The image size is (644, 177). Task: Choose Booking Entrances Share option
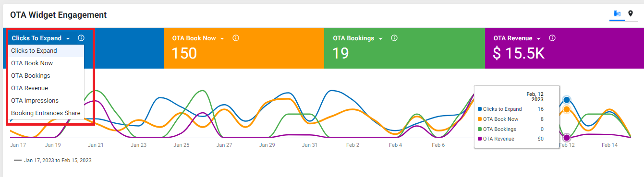[46, 113]
